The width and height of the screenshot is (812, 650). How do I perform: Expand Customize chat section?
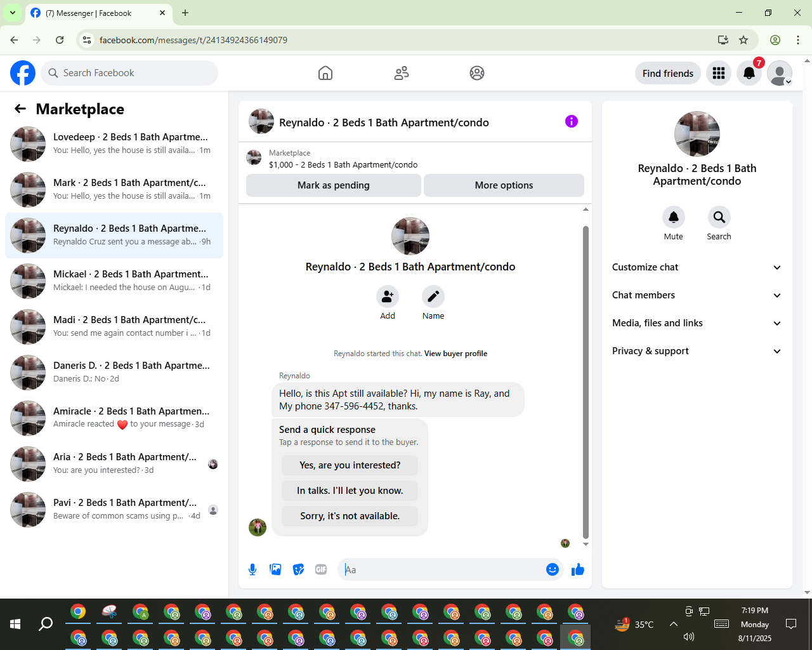pyautogui.click(x=697, y=267)
